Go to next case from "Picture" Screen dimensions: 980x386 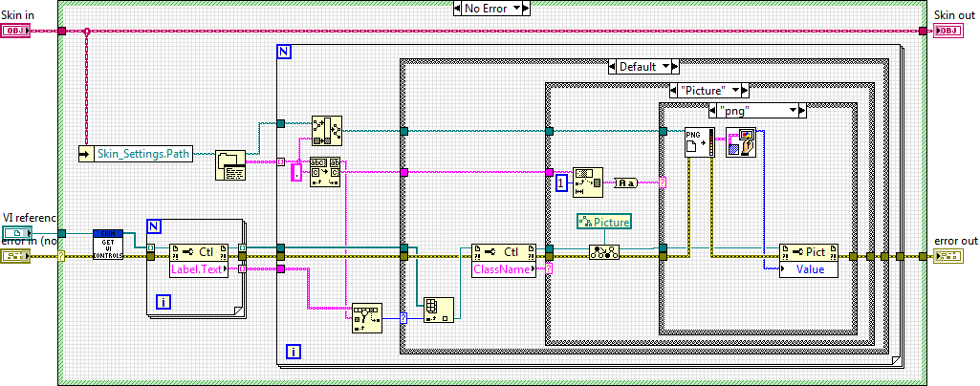pos(746,91)
